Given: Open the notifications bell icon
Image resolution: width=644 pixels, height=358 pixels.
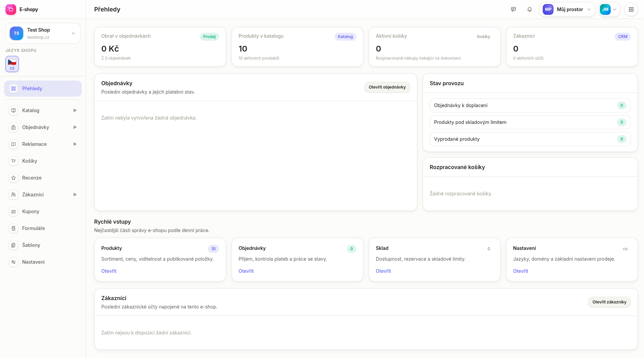Looking at the screenshot, I should click(530, 9).
